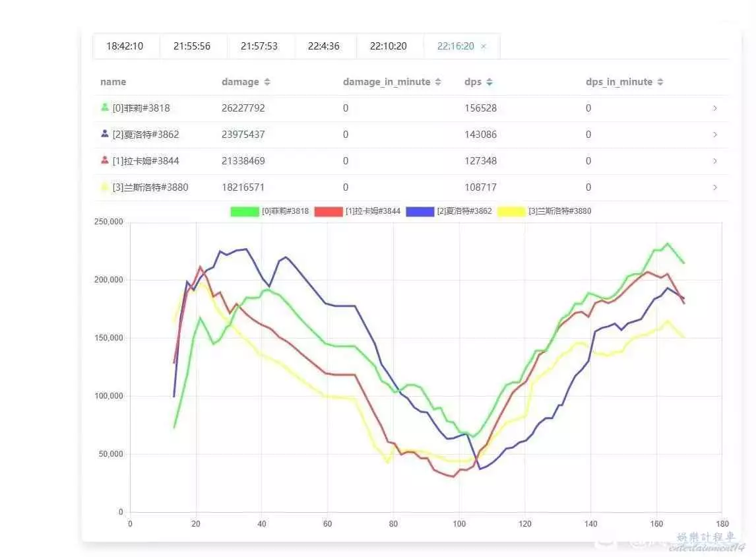This screenshot has width=756, height=557.
Task: Click the yellow user icon beside 兰斯洛特#3880
Action: [104, 187]
